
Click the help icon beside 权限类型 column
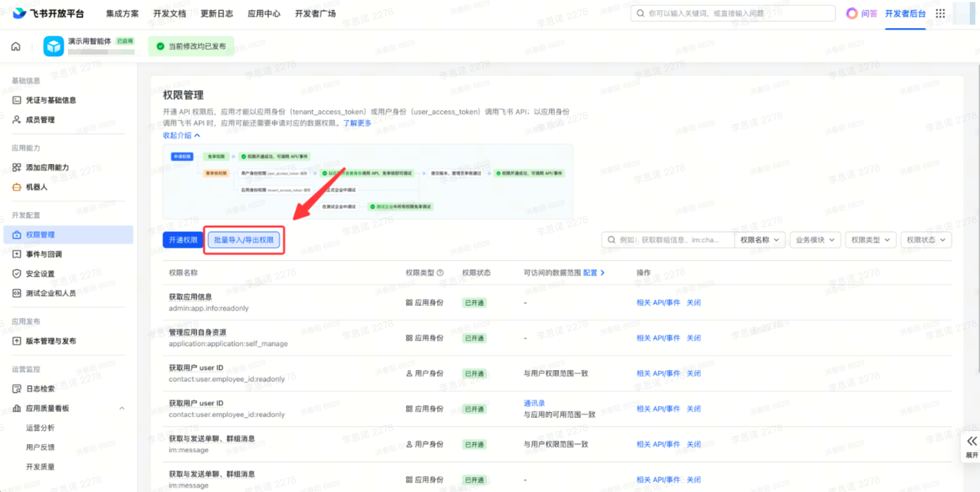point(440,273)
